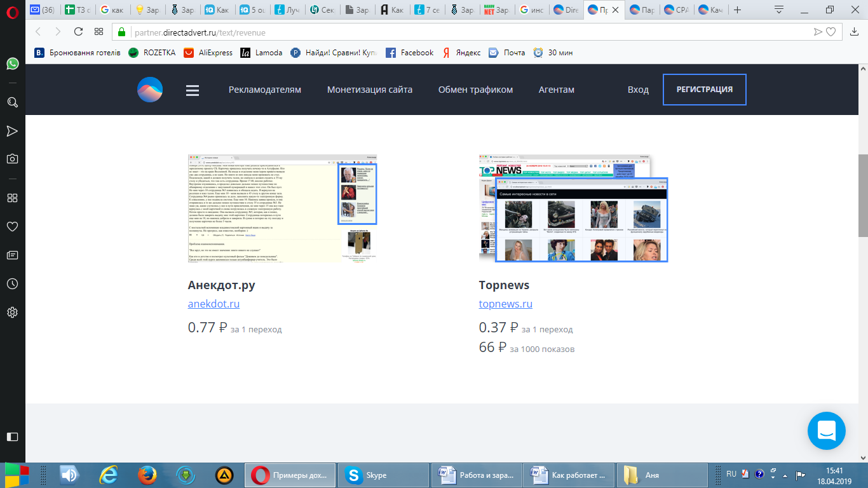The width and height of the screenshot is (868, 488).
Task: Open a new tab with the plus button
Action: [x=738, y=10]
